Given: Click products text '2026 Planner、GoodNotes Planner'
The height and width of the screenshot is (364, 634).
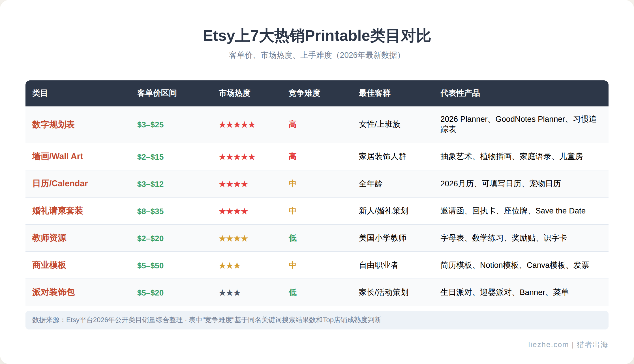Looking at the screenshot, I should point(503,119).
